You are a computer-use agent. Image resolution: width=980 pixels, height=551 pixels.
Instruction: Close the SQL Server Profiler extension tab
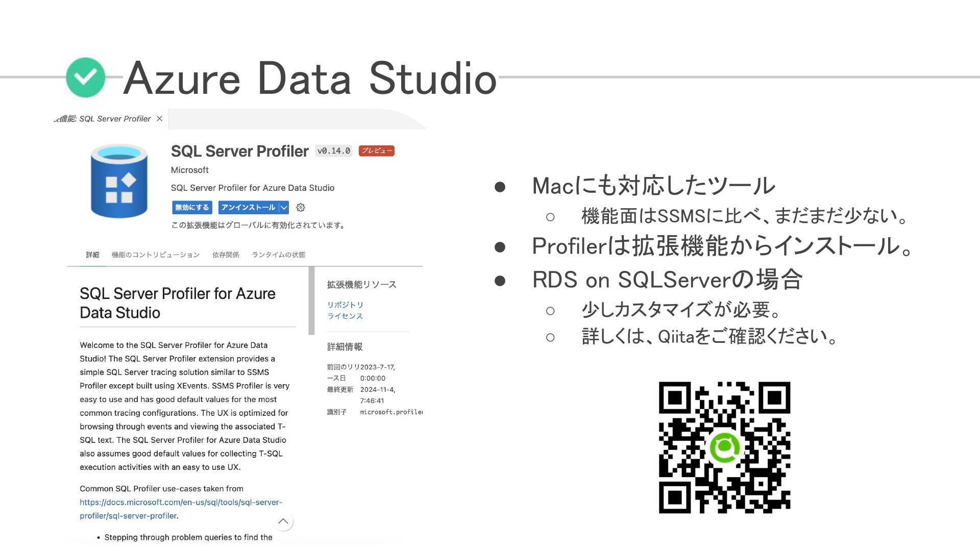(159, 119)
